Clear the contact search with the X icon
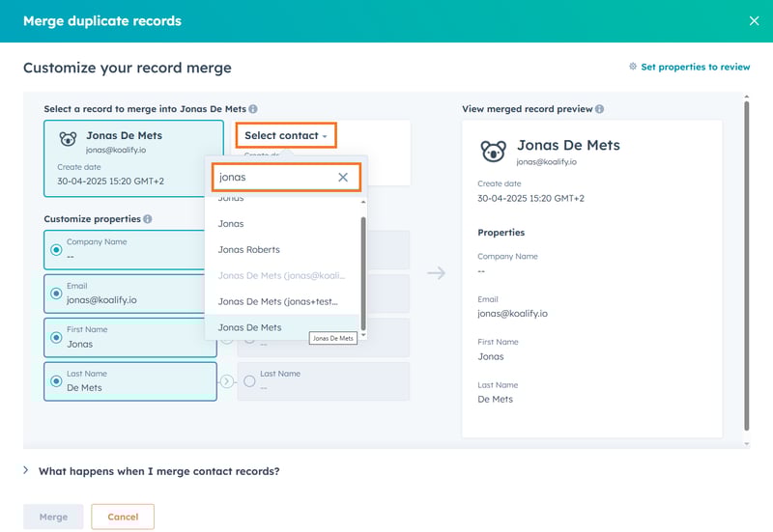This screenshot has height=532, width=773. coord(343,178)
